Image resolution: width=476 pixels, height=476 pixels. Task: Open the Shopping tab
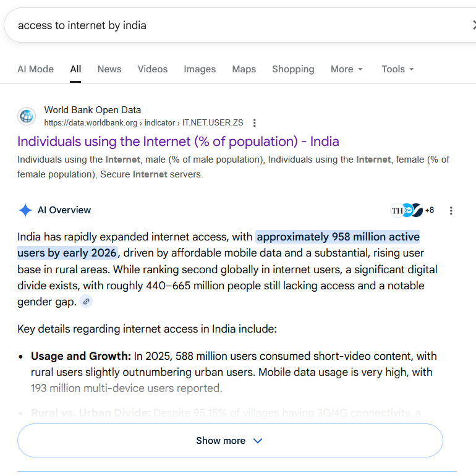[x=293, y=69]
